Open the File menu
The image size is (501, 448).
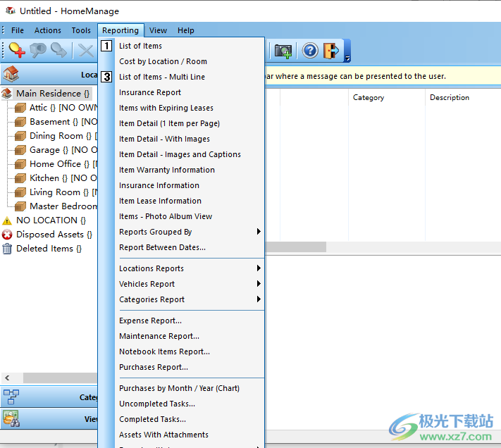pos(17,30)
